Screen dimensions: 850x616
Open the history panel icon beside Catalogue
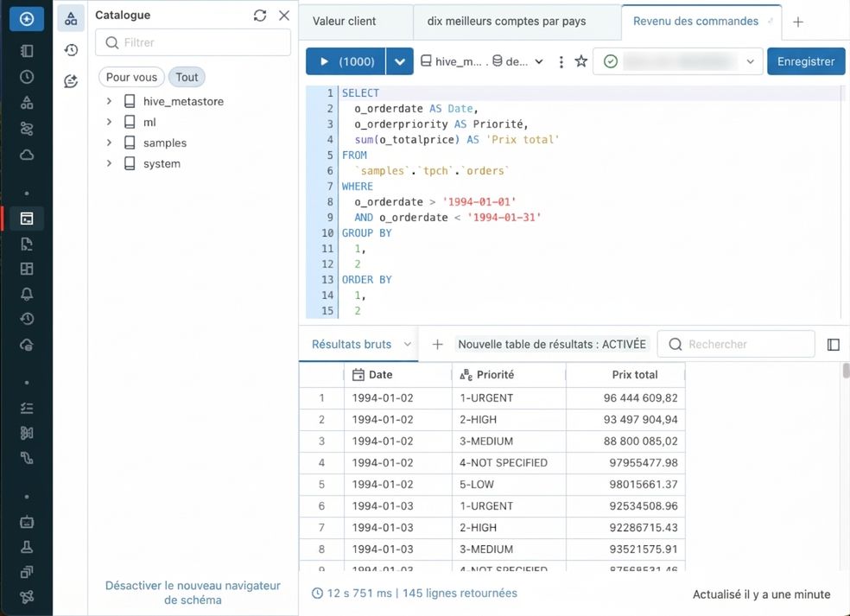click(71, 50)
